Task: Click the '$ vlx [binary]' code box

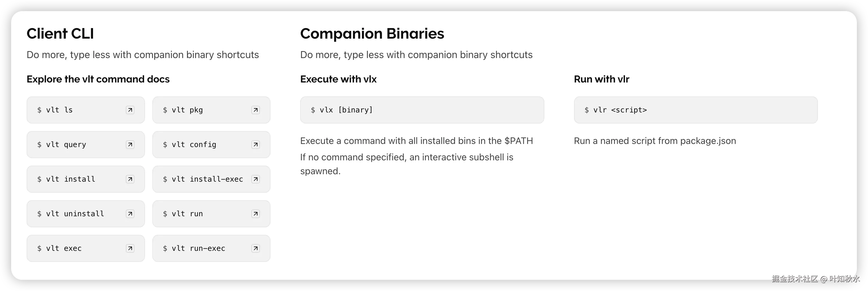Action: (422, 110)
